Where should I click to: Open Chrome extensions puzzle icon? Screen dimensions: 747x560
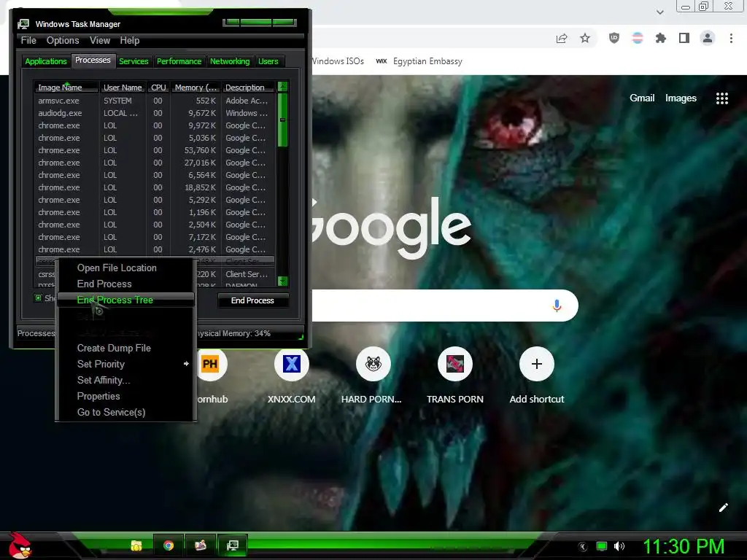661,38
